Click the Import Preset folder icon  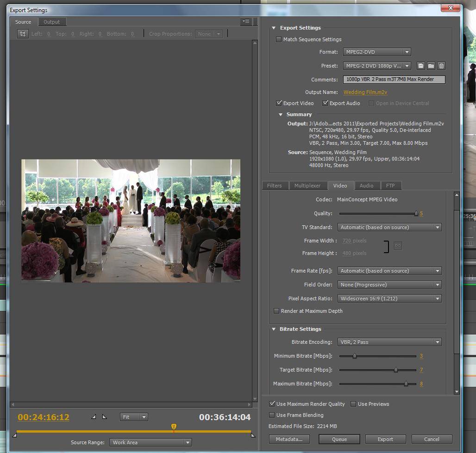(431, 66)
